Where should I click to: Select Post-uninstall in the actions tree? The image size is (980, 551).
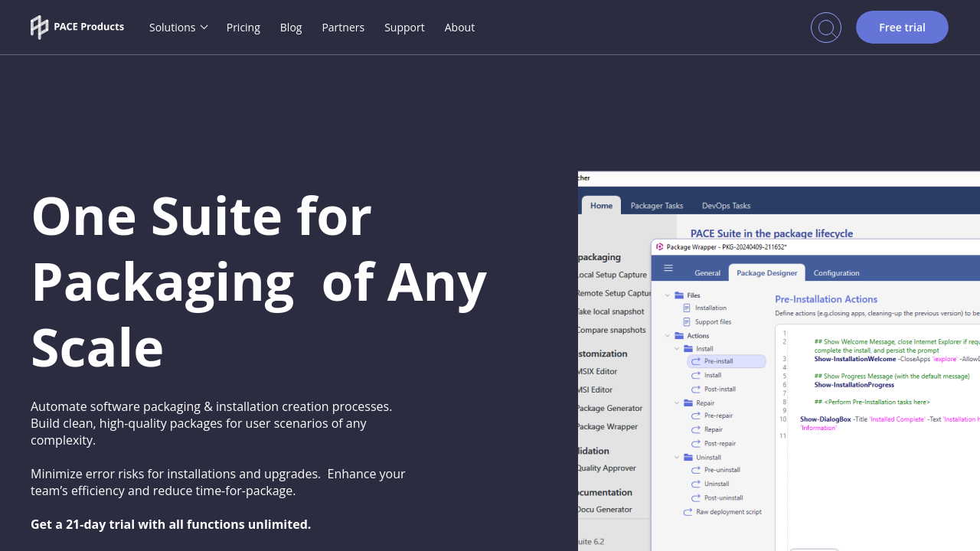tap(723, 497)
